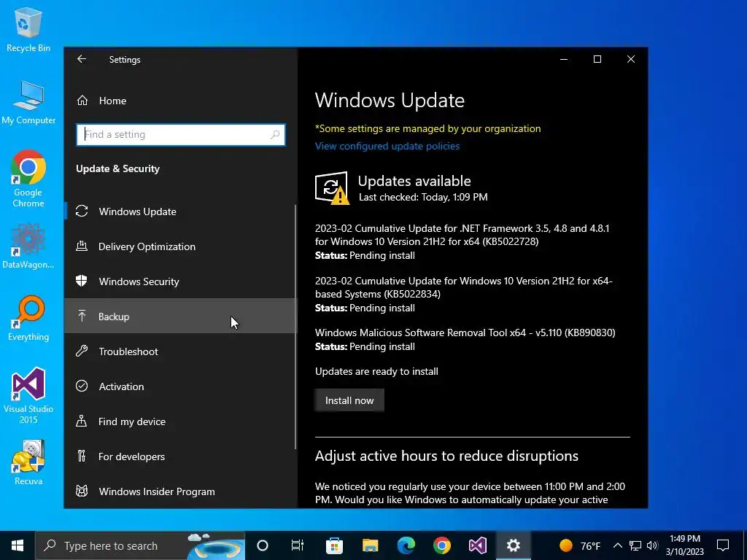The height and width of the screenshot is (560, 747).
Task: Click the Windows Security shield icon
Action: (x=82, y=281)
